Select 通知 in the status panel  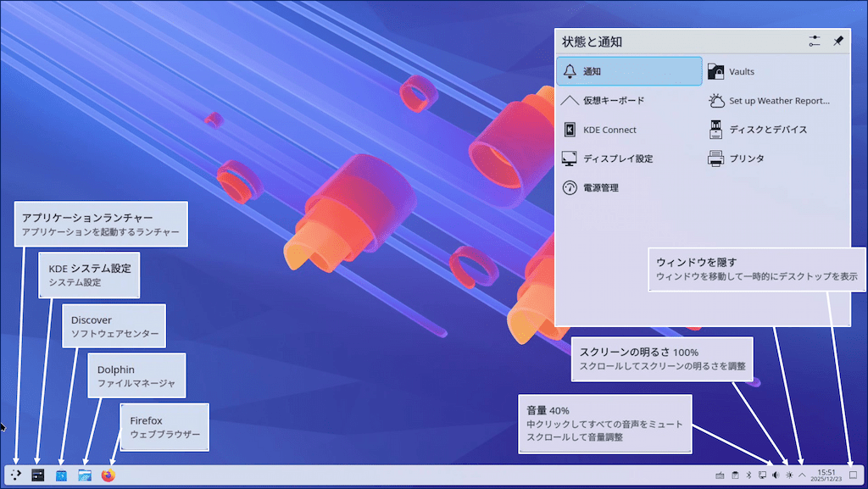pos(629,72)
